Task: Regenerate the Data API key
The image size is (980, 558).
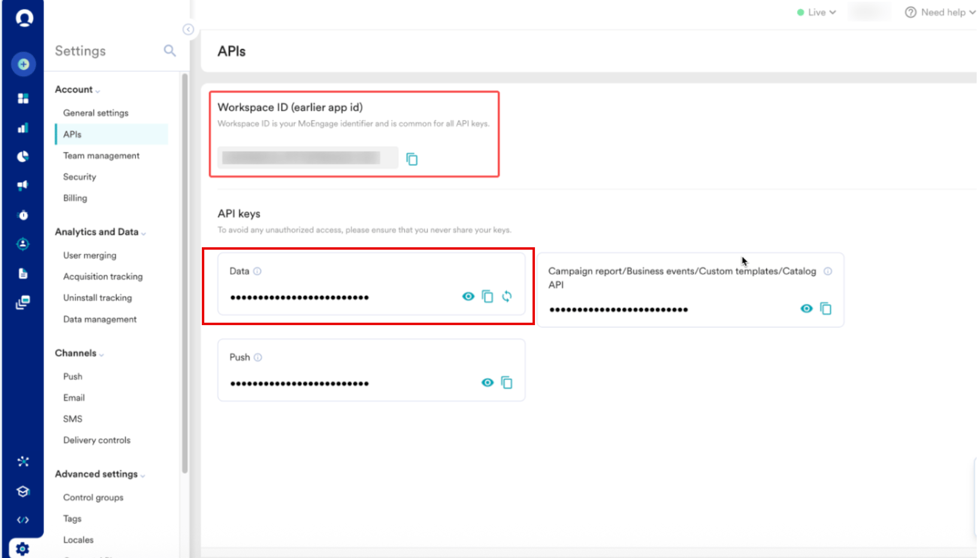Action: tap(507, 296)
